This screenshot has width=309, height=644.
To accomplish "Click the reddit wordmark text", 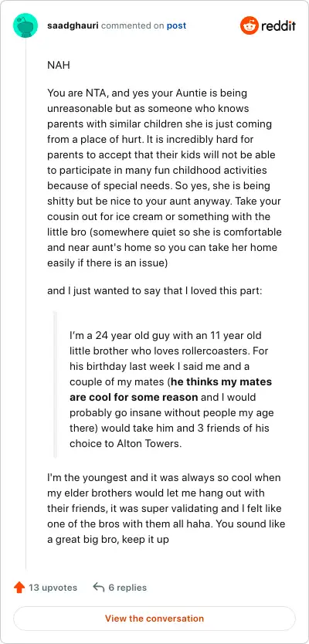I will click(x=278, y=26).
